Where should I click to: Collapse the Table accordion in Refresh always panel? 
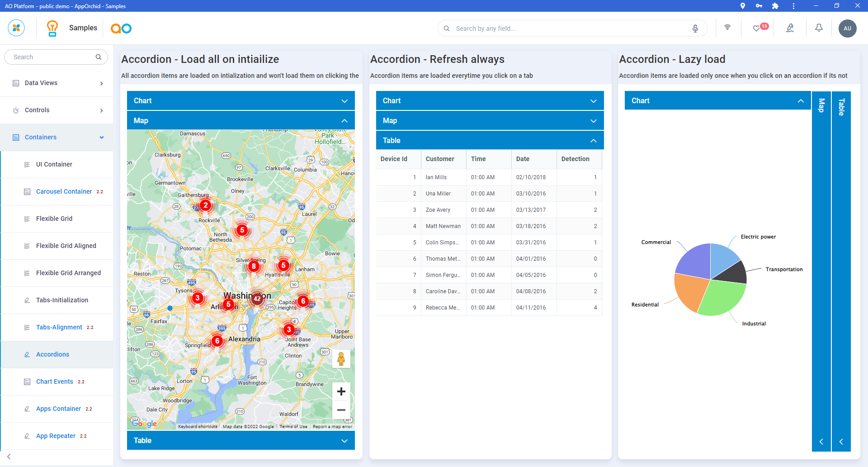pos(490,141)
